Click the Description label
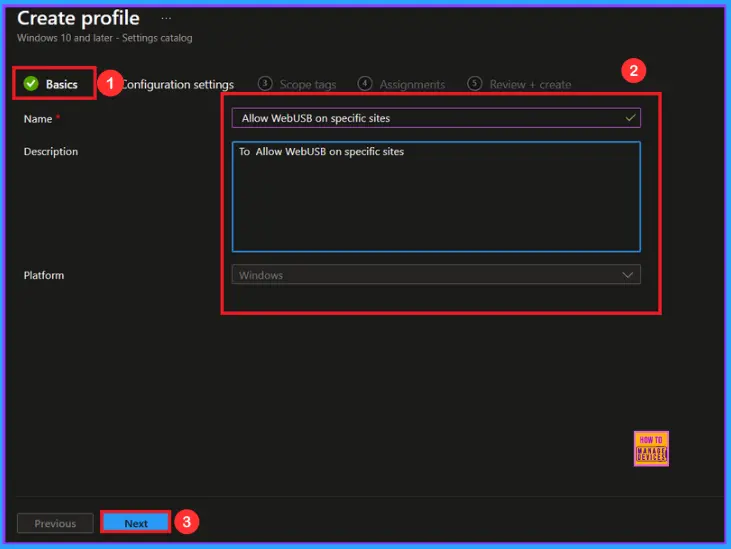731x549 pixels. tap(51, 151)
